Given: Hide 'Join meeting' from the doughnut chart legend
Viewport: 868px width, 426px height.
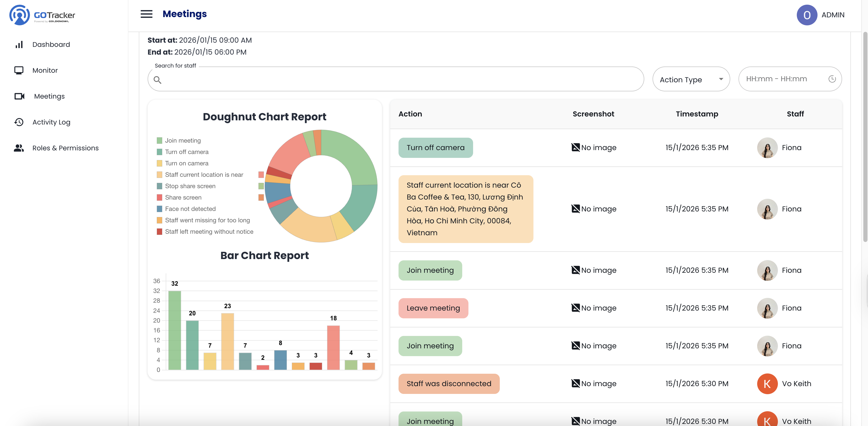Looking at the screenshot, I should 179,140.
